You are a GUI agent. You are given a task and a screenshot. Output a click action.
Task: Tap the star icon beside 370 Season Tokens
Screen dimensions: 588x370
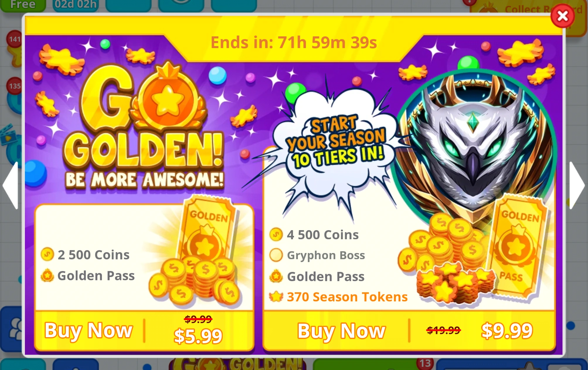[276, 297]
